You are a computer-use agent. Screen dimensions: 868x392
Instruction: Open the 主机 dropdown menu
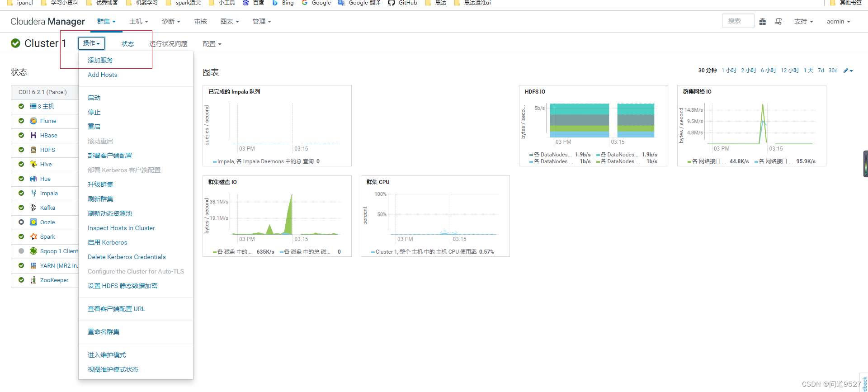(x=139, y=21)
